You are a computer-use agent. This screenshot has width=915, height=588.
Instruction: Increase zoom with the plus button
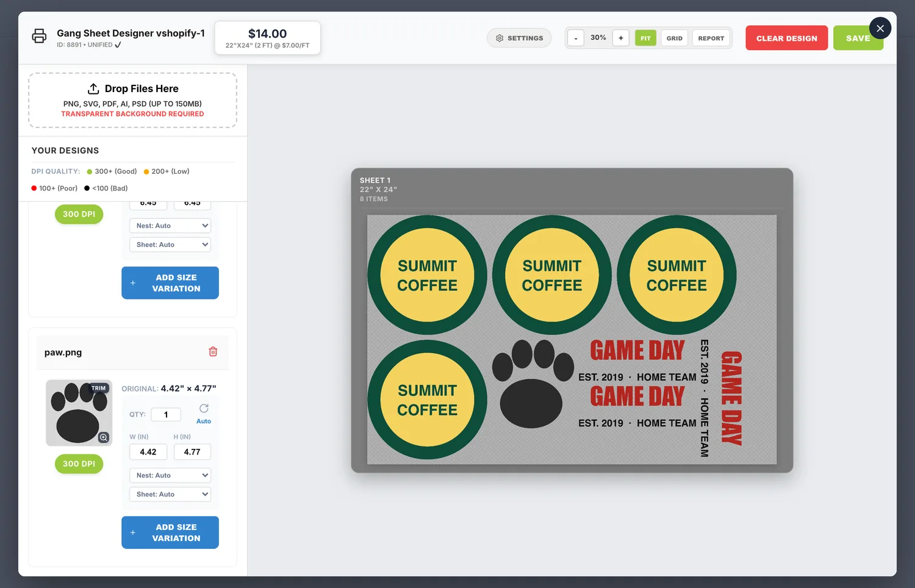coord(621,38)
